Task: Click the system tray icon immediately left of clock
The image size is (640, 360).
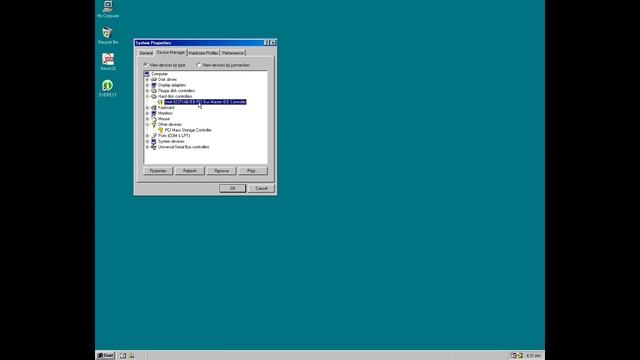Action: 520,356
